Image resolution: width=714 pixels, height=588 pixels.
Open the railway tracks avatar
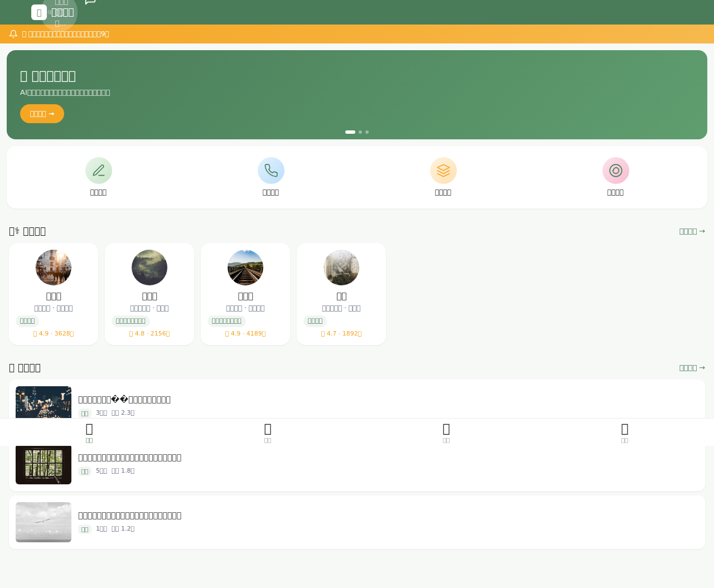(245, 268)
